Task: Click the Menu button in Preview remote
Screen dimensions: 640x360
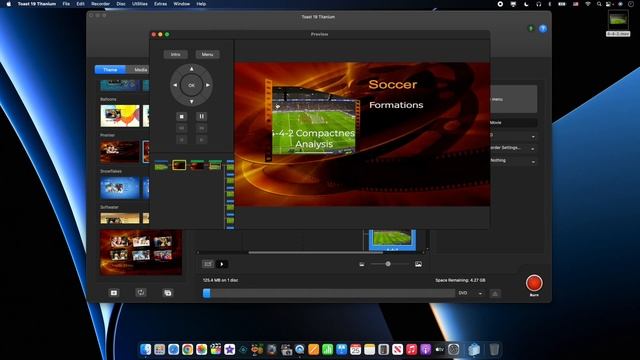Action: click(207, 54)
